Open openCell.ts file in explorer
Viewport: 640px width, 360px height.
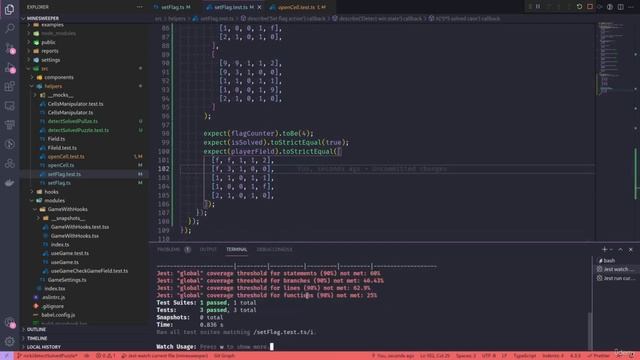click(x=61, y=165)
